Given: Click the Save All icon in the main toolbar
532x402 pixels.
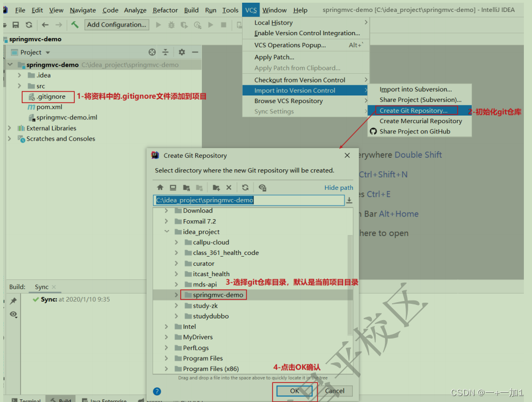Looking at the screenshot, I should (17, 24).
